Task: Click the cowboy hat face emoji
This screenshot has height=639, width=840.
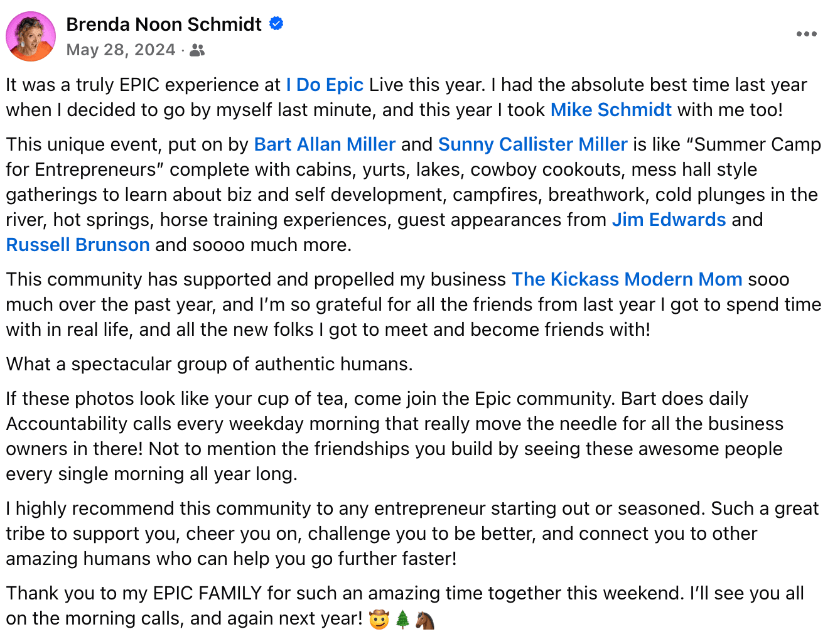Action: pyautogui.click(x=379, y=620)
